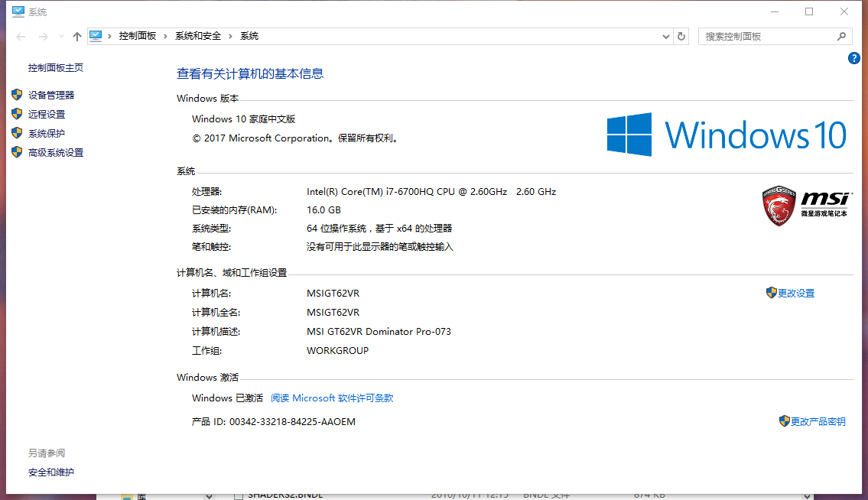Screen dimensions: 868x500
Task: Select WORKGROUP value text
Action: (338, 350)
